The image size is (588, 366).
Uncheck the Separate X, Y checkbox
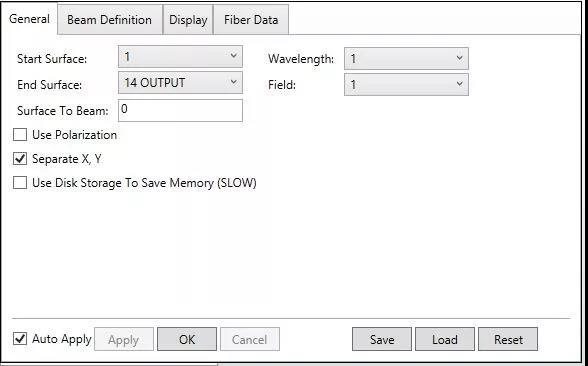coord(20,159)
